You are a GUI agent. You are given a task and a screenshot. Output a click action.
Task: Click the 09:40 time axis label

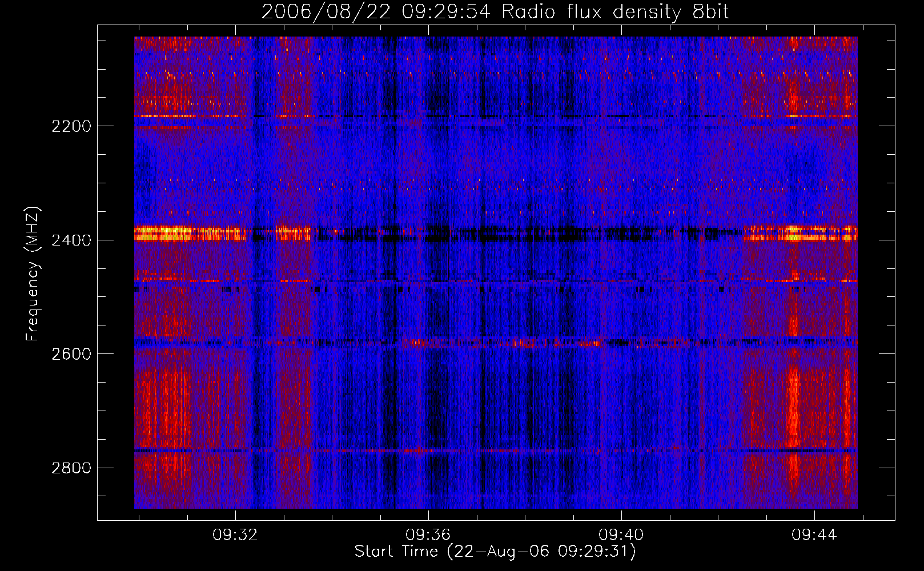pyautogui.click(x=621, y=535)
